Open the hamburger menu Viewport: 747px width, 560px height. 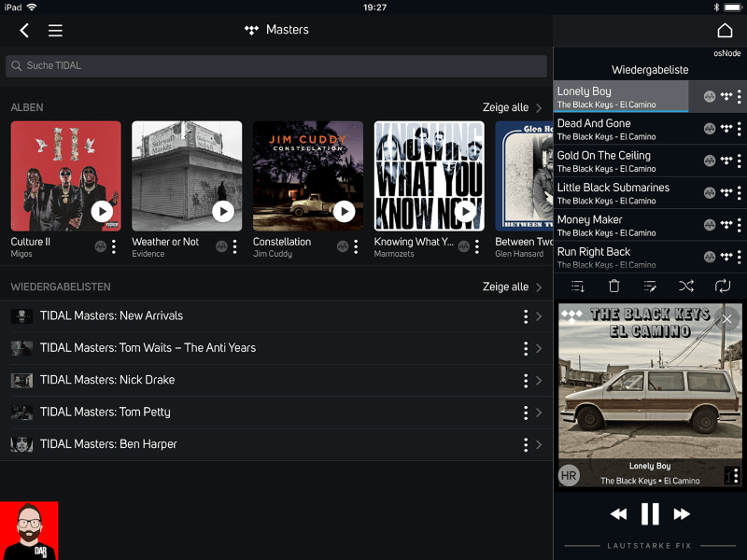[55, 31]
